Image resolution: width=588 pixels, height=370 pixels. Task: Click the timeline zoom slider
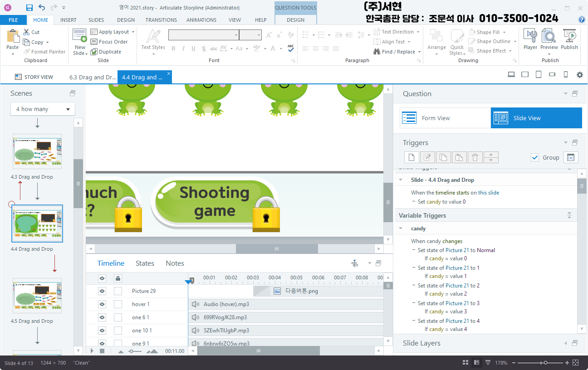132,351
